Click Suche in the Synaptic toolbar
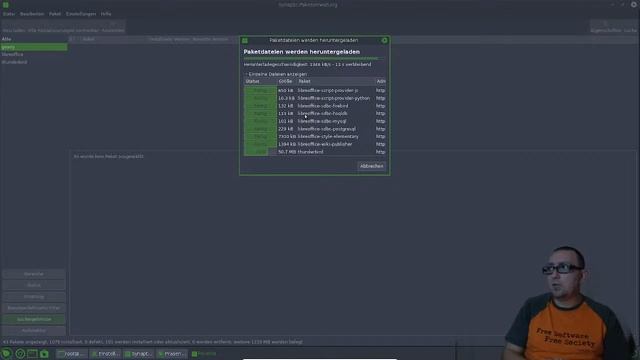The height and width of the screenshot is (360, 640). tap(630, 27)
